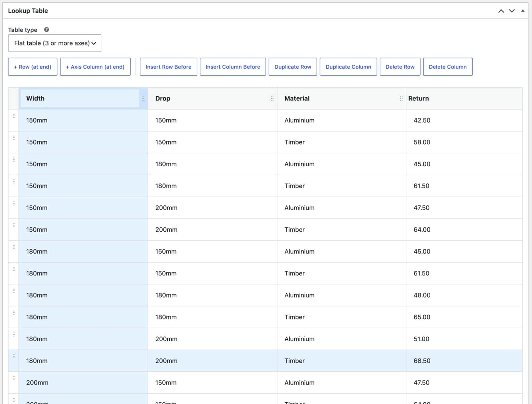Select 200mm width cell in bottom Aluminium row
This screenshot has height=404, width=532.
83,382
